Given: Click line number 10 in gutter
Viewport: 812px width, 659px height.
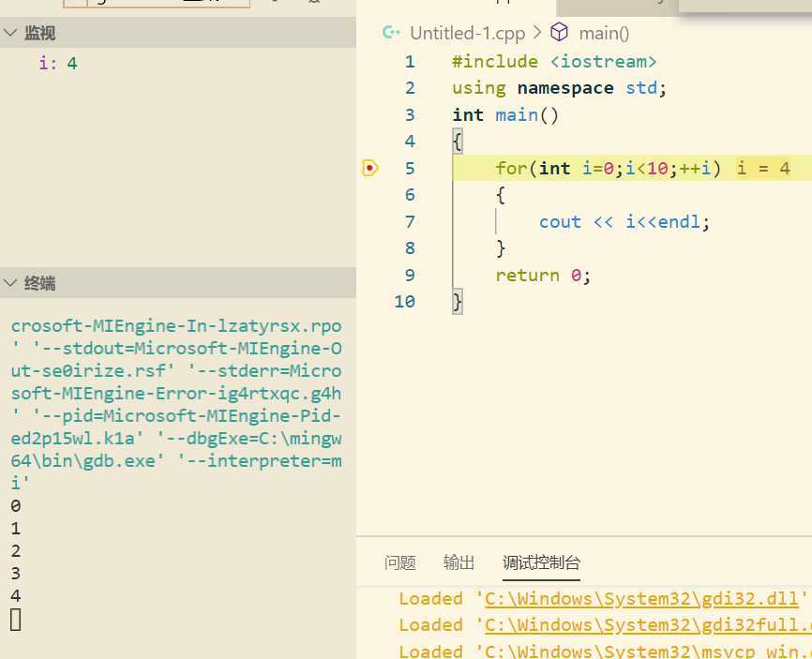Looking at the screenshot, I should (x=404, y=302).
